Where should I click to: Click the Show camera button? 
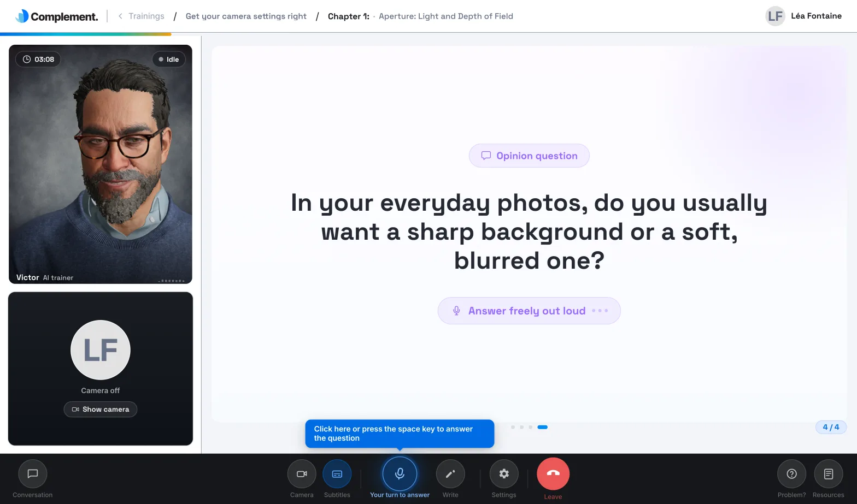[101, 410]
